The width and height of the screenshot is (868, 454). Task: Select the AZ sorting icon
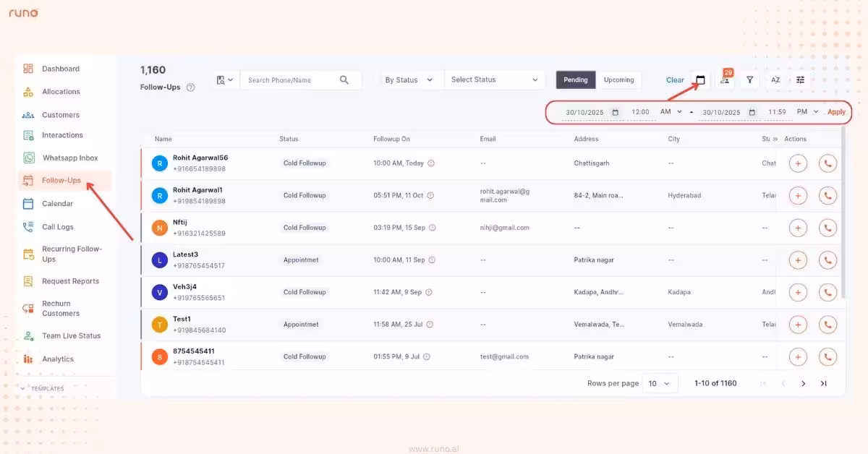point(775,80)
